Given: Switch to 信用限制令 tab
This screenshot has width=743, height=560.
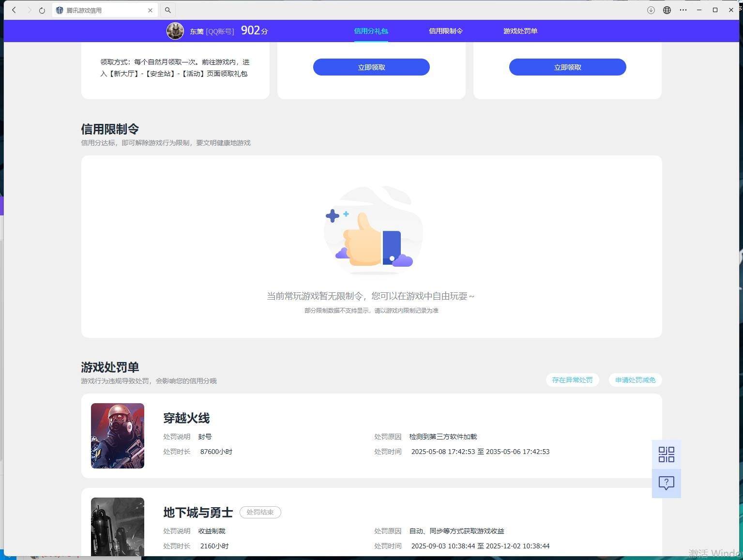Looking at the screenshot, I should (446, 31).
